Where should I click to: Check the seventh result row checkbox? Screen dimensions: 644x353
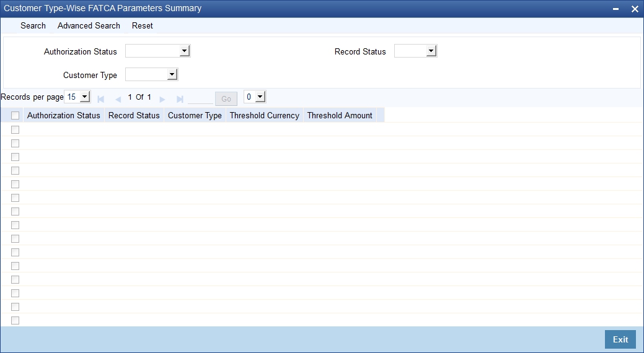15,211
